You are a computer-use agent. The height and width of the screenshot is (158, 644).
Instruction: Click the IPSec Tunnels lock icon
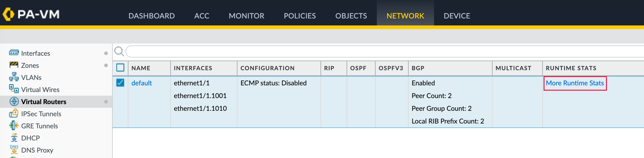[14, 114]
